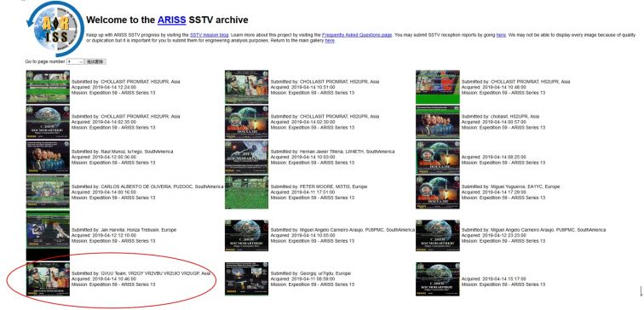Viewport: 644px width, 310px height.
Task: Open GVUU Team circled thumbnail
Action: 48,279
